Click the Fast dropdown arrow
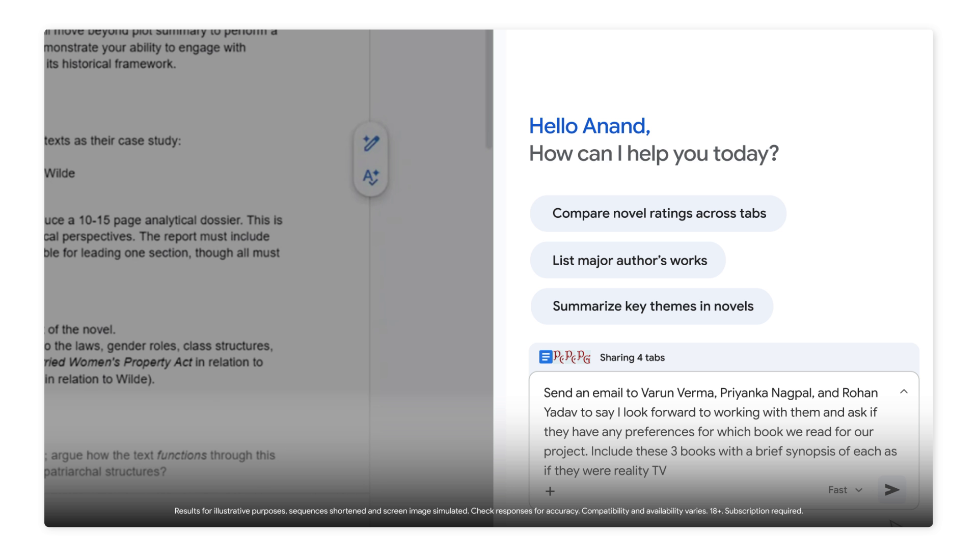 click(859, 490)
